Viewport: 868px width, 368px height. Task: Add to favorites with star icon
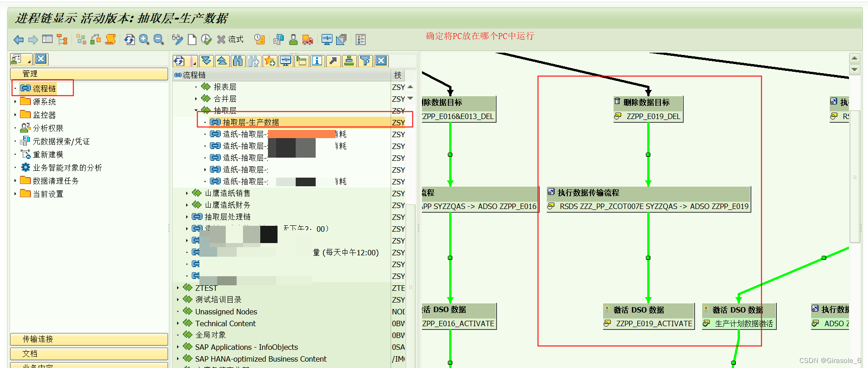270,61
